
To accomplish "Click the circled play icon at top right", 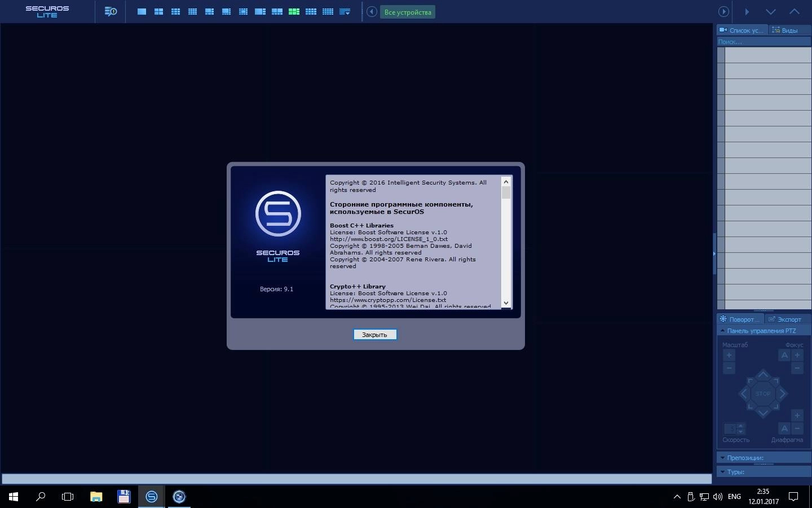I will point(723,12).
